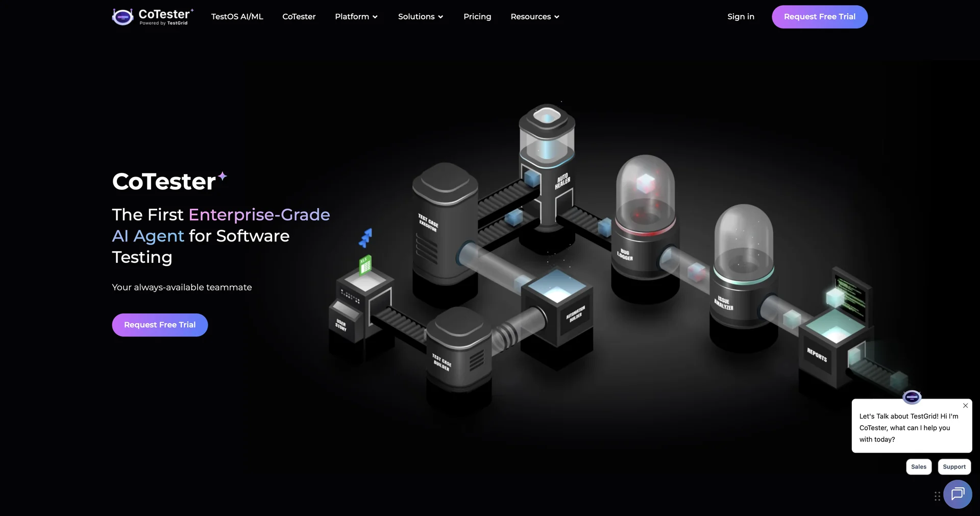Select Pricing in the navigation menu

point(477,16)
